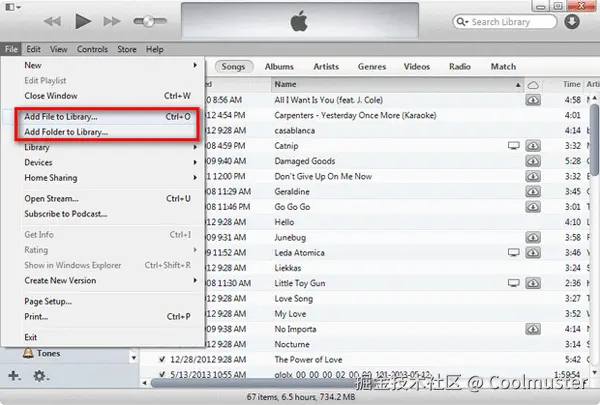
Task: Switch to the Artists tab
Action: [x=326, y=67]
